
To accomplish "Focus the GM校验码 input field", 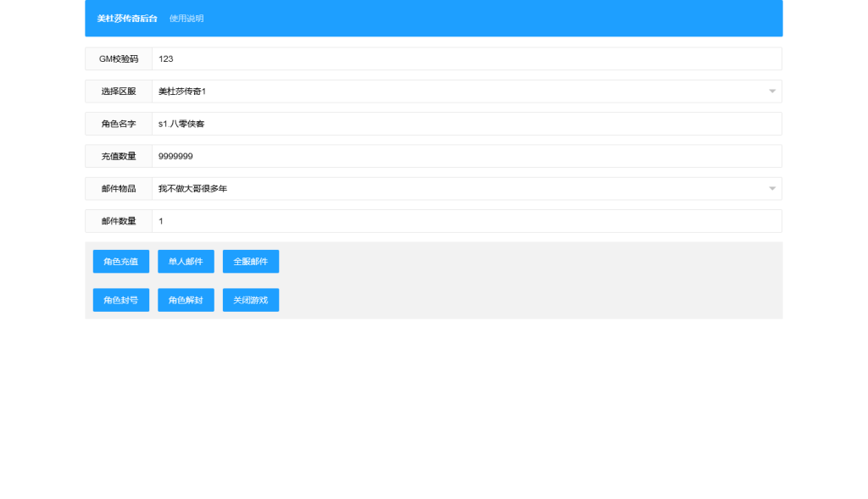I will (466, 59).
